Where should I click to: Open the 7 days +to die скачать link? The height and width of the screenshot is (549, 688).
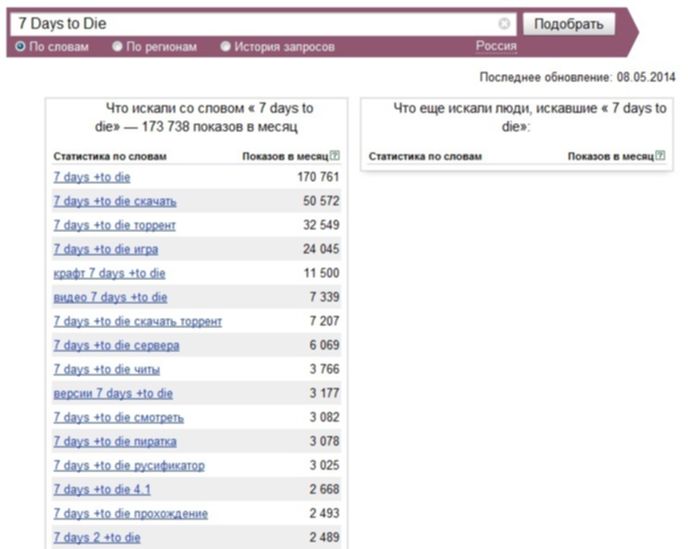[115, 201]
